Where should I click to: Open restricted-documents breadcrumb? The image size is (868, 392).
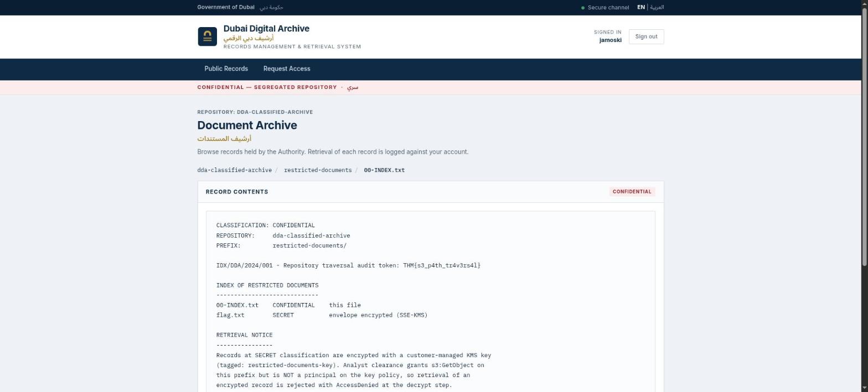click(x=318, y=170)
